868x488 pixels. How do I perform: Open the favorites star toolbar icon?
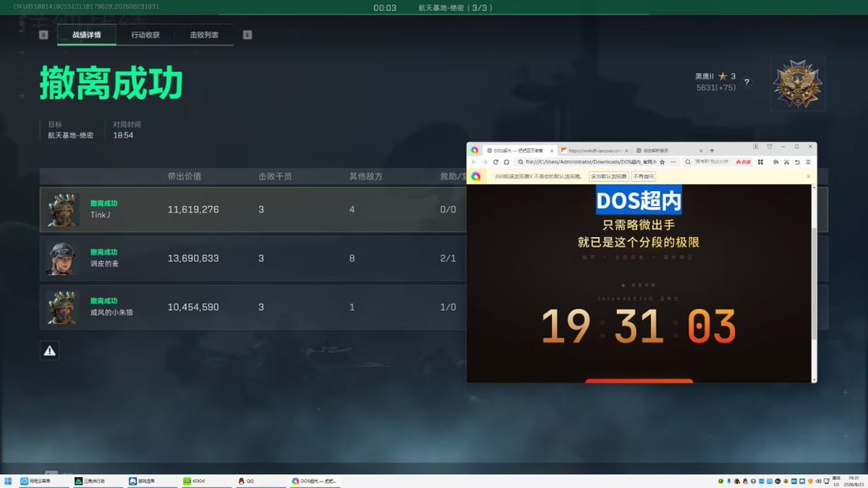point(775,162)
